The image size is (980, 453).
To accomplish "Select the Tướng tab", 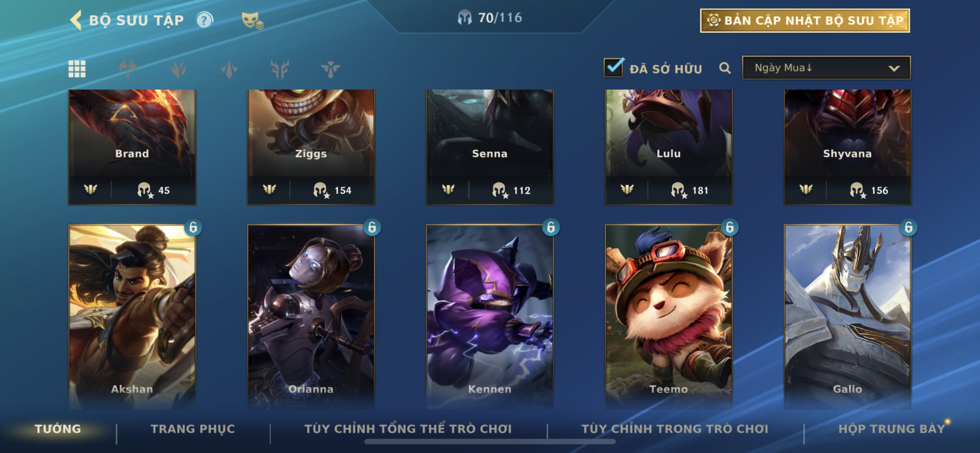I will pyautogui.click(x=58, y=429).
